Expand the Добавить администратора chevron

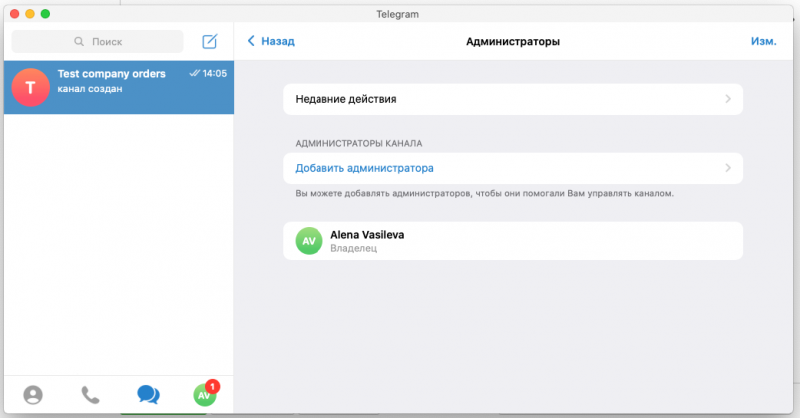728,168
